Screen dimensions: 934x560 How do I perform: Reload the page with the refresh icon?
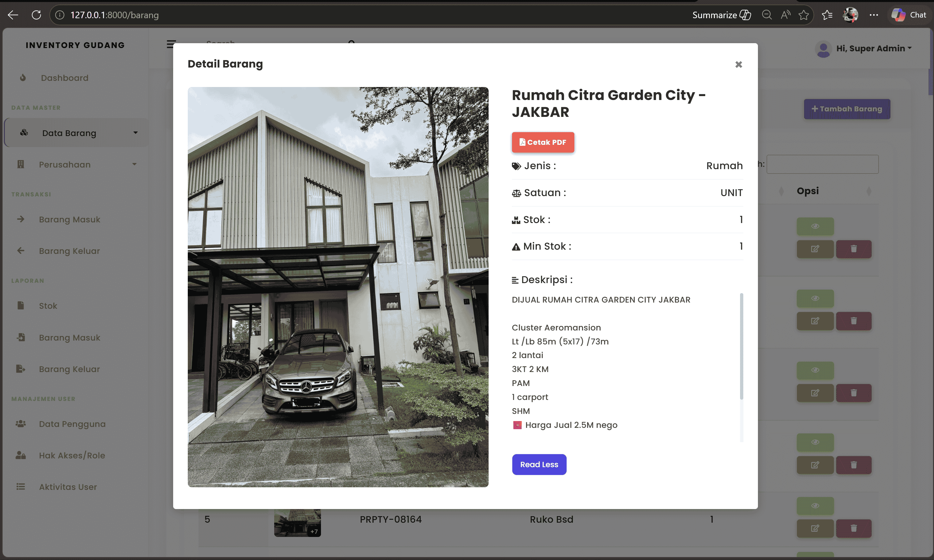pyautogui.click(x=36, y=15)
